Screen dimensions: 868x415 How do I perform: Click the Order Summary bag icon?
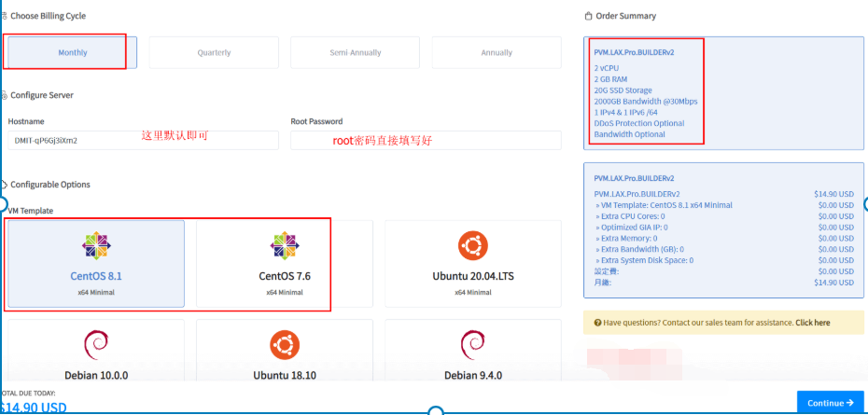click(587, 16)
